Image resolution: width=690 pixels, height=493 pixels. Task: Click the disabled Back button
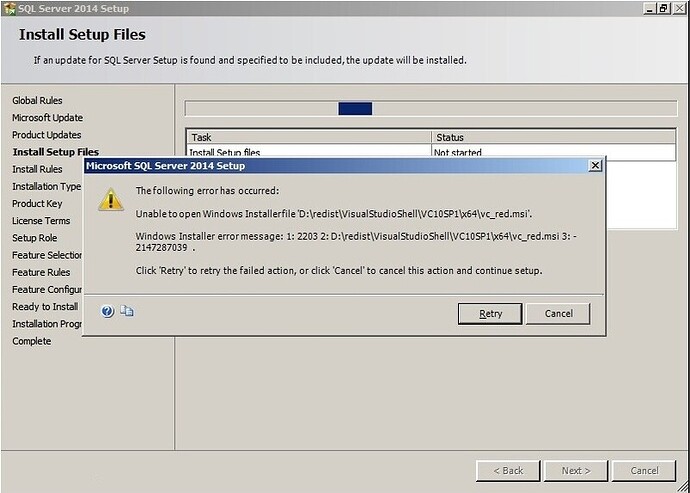point(508,471)
